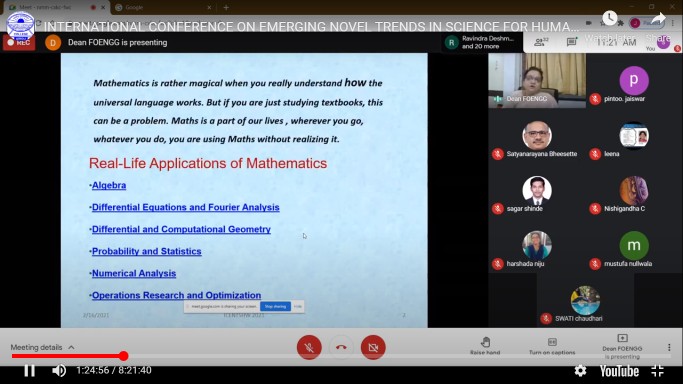Toggle the microphone mute button

tap(309, 347)
